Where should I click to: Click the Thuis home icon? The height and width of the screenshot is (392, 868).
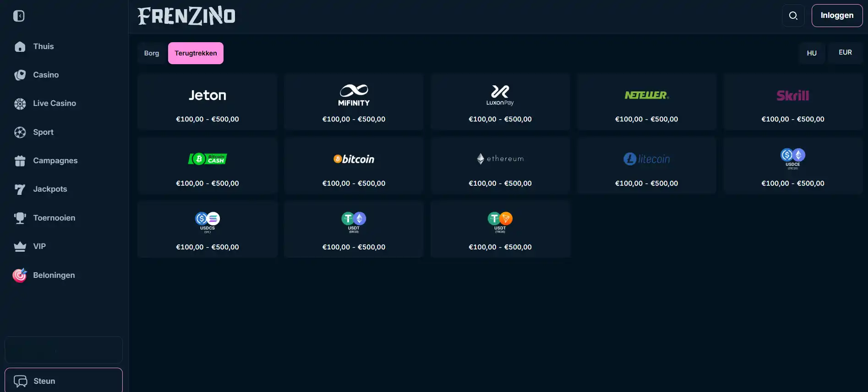20,46
